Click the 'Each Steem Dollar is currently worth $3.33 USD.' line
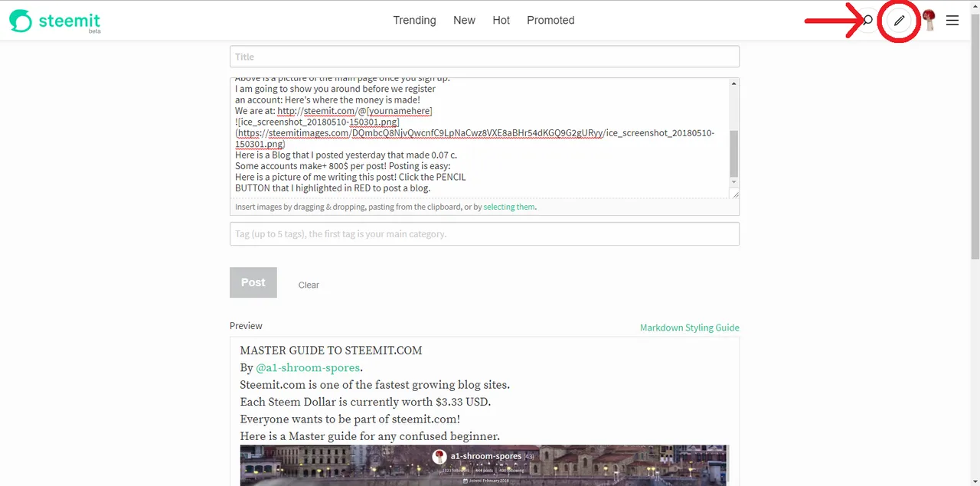The width and height of the screenshot is (980, 486). tap(365, 402)
